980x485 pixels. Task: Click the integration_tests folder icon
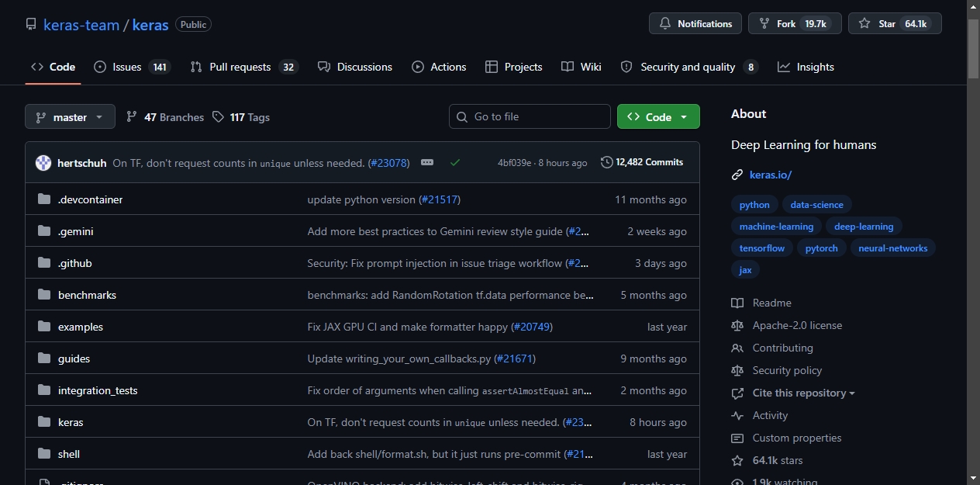pos(44,390)
